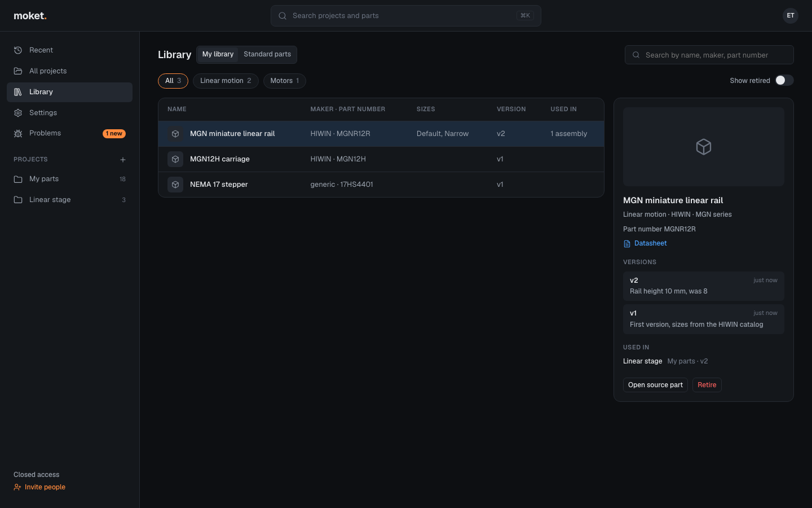Click Invite people link
This screenshot has height=508, width=812.
39,487
